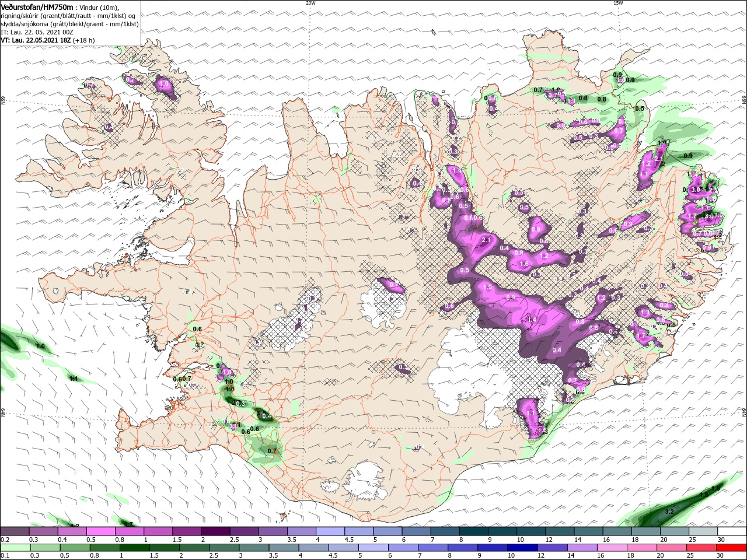The height and width of the screenshot is (560, 747).
Task: Pick the grey-blue 3.5–4 rain swatch
Action: (283, 548)
